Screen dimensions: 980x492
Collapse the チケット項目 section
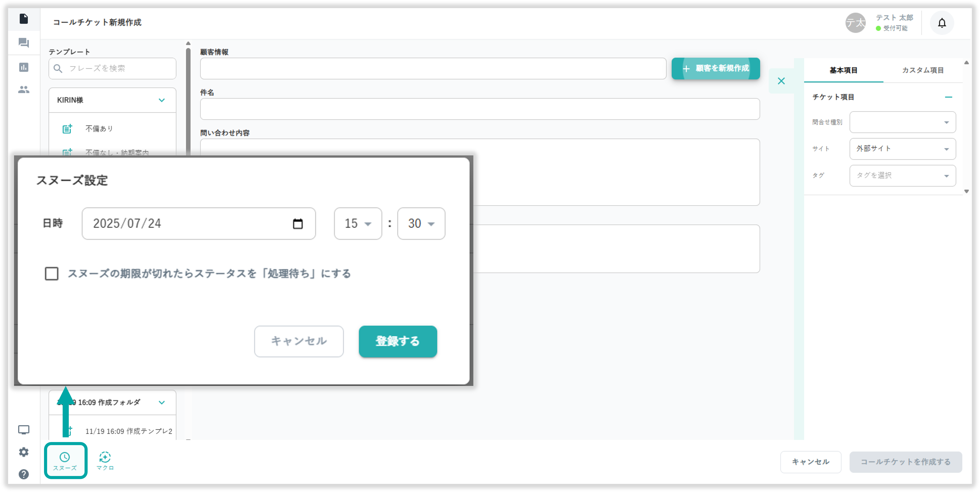pos(948,97)
